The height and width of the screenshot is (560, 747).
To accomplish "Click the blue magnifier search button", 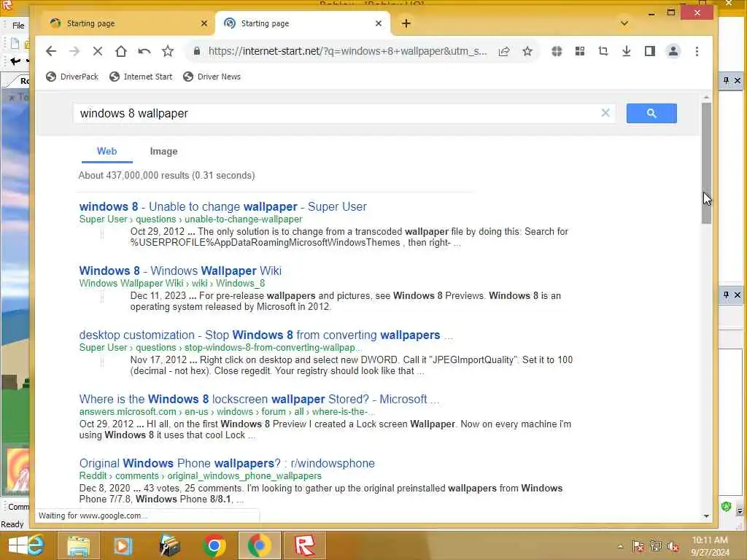I will pyautogui.click(x=651, y=113).
